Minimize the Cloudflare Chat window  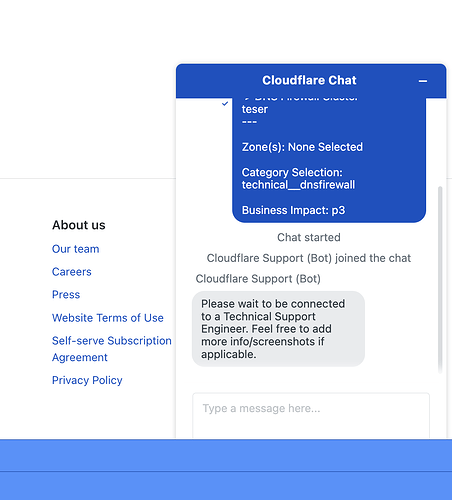pos(423,81)
